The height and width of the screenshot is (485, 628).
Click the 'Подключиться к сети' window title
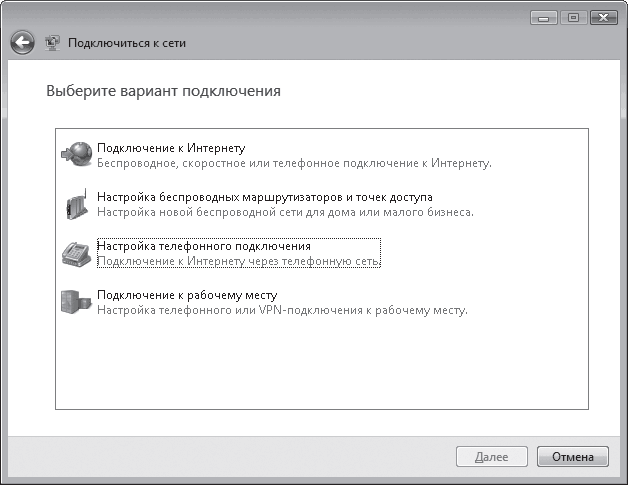[127, 43]
